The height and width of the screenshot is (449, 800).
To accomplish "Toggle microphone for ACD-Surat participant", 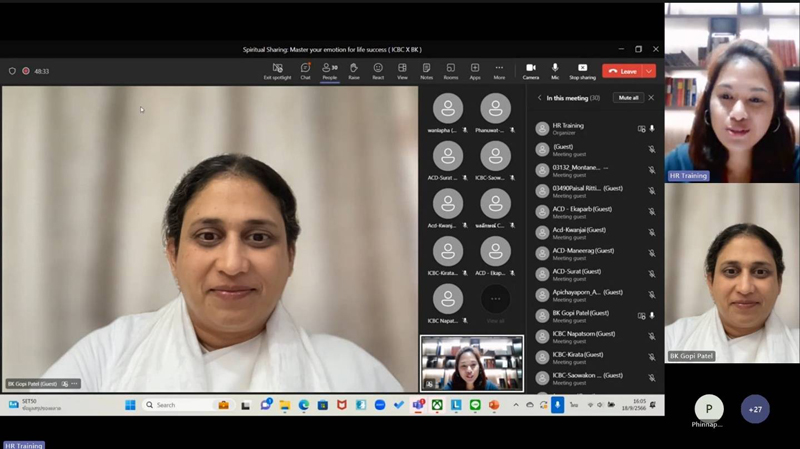I will tap(652, 274).
